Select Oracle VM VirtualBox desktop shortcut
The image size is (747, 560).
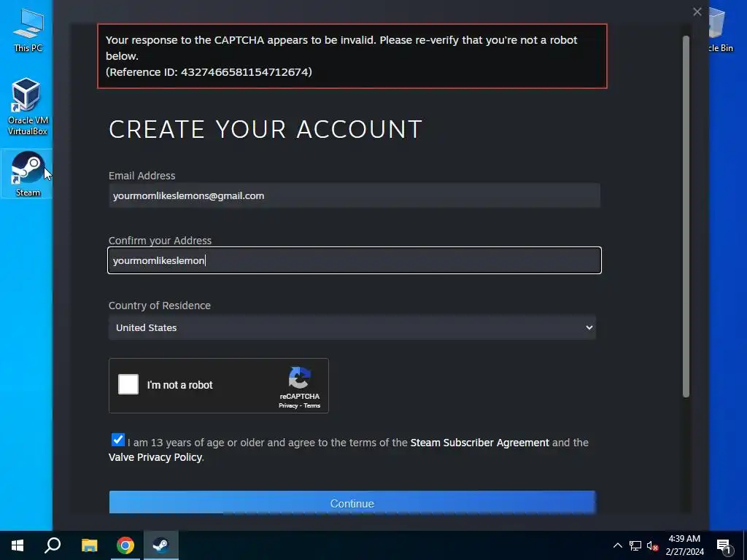pyautogui.click(x=27, y=106)
